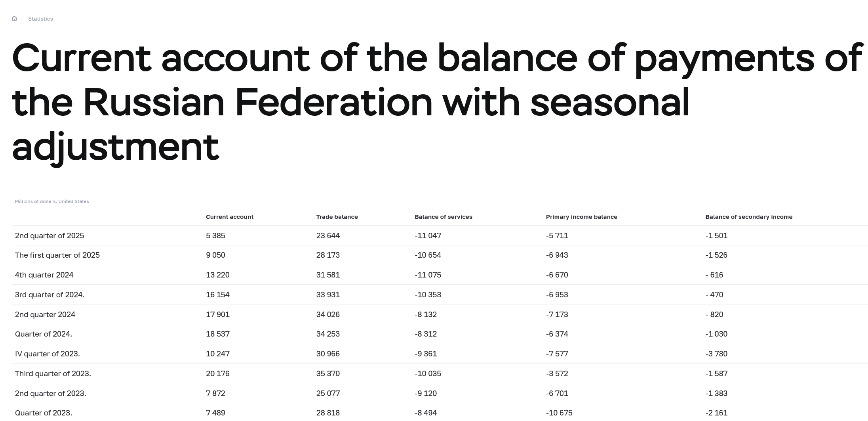Click the Balance of secondary income header

(749, 217)
